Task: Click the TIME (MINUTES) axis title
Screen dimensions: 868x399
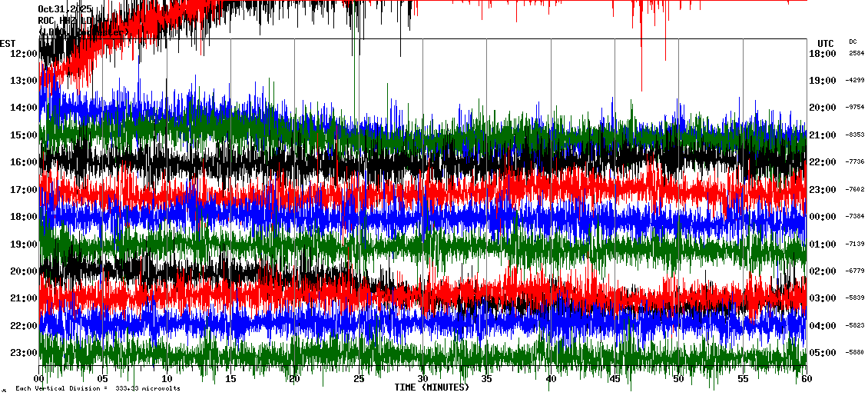Action: 431,387
